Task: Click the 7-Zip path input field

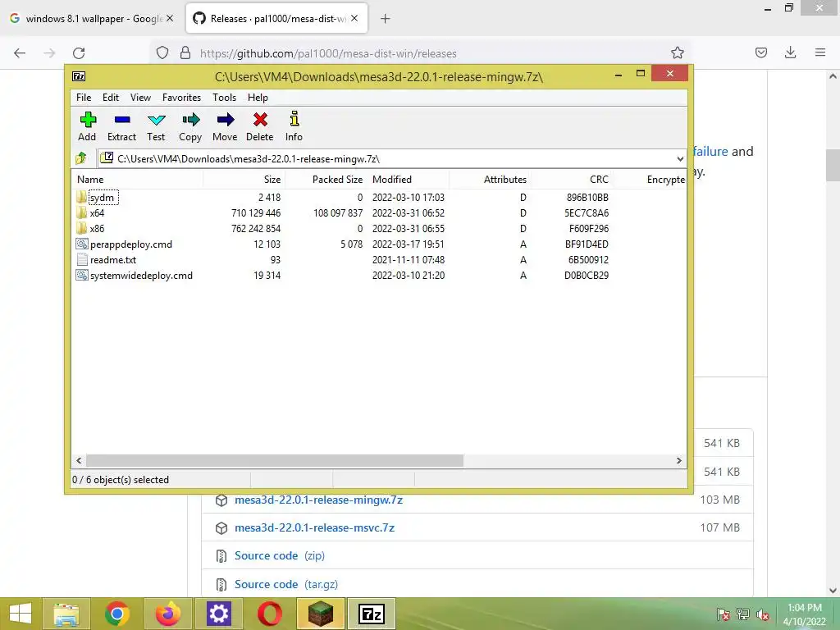Action: pyautogui.click(x=391, y=159)
